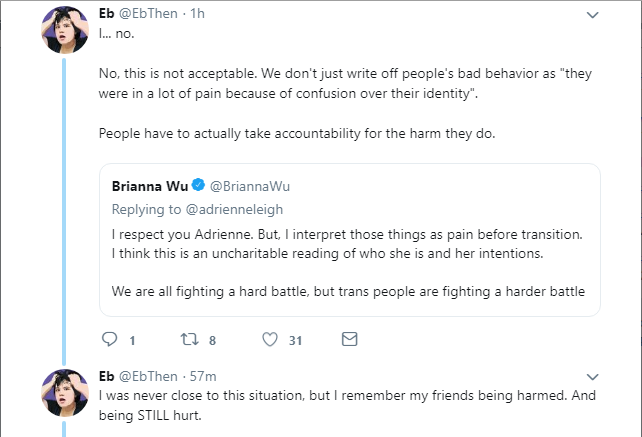
Task: Open the @EbThen handle on first tweet
Action: tap(148, 14)
